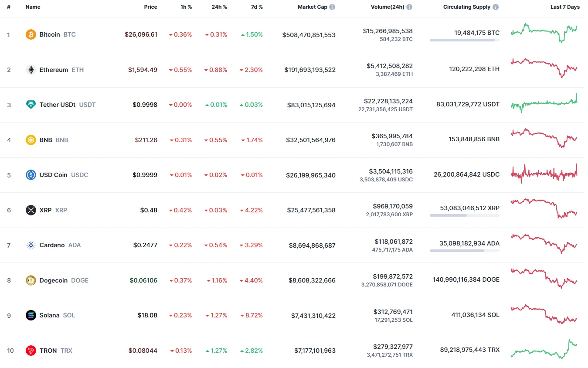Viewport: 588px width, 368px height.
Task: Click the Market Cap info icon
Action: click(x=332, y=7)
